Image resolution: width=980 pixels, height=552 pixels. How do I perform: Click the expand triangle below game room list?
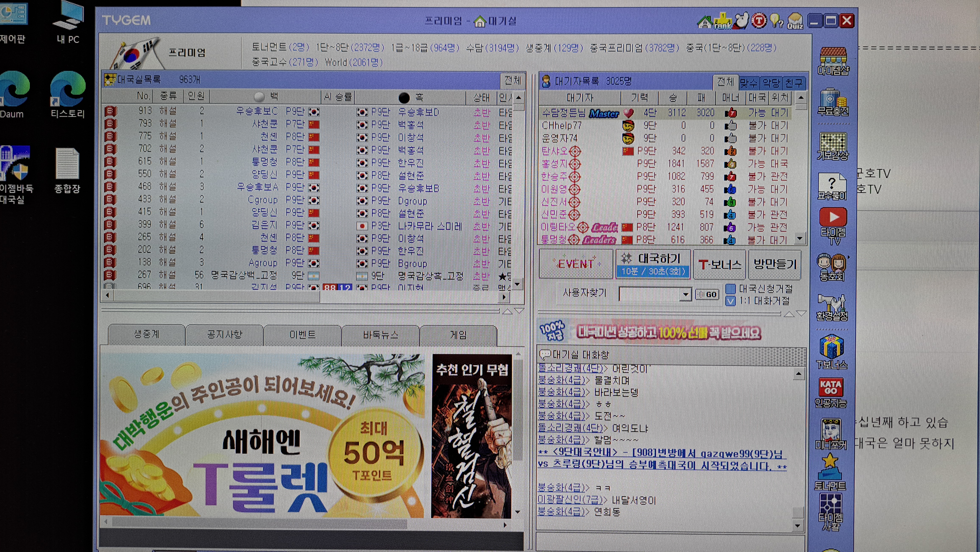click(519, 311)
